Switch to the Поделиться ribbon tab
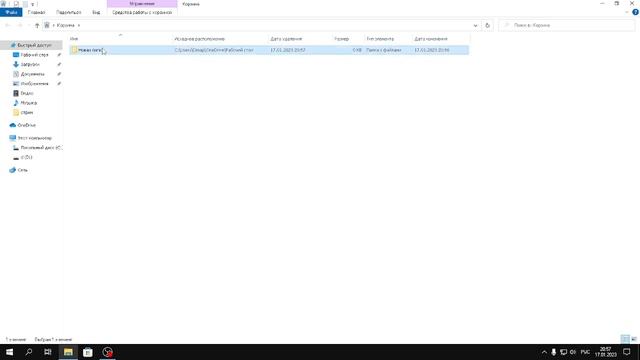The image size is (640, 360). coord(68,12)
